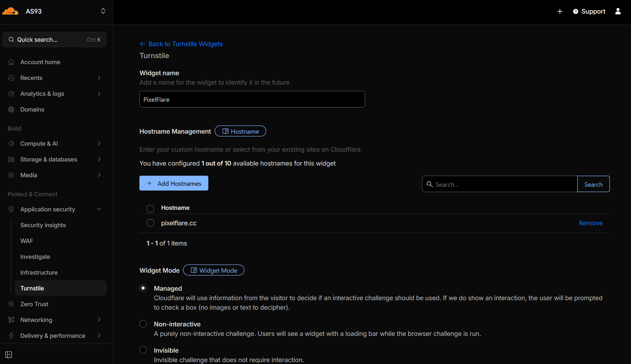
Task: Select the Non-interactive widget mode
Action: click(143, 324)
